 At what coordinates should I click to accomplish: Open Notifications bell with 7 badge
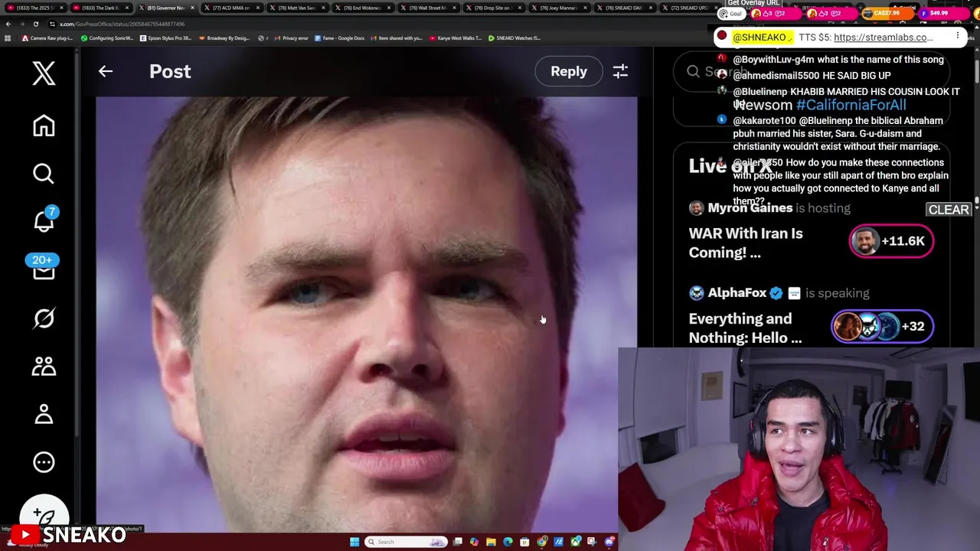pos(44,220)
